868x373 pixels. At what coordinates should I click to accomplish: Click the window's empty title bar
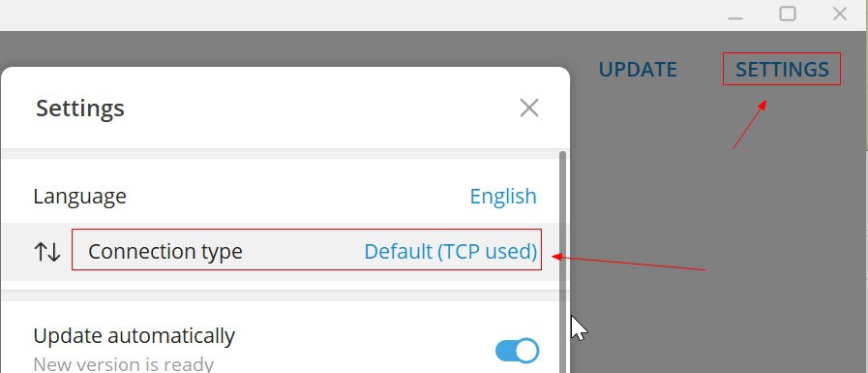360,16
